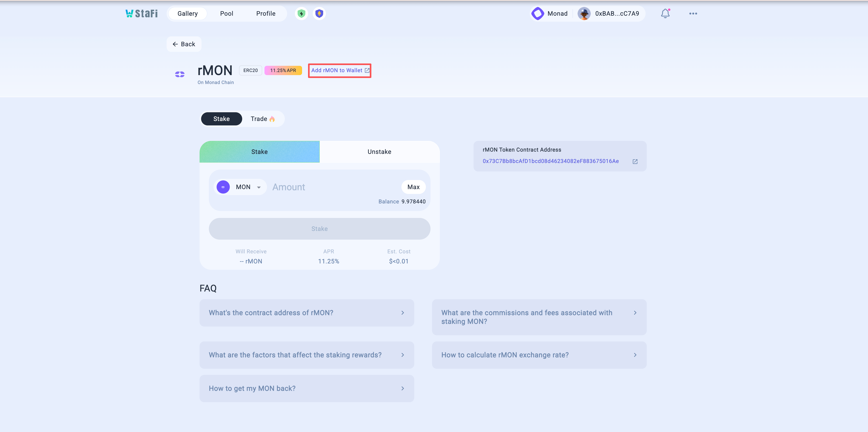The width and height of the screenshot is (868, 432).
Task: Open the notifications bell
Action: [665, 14]
